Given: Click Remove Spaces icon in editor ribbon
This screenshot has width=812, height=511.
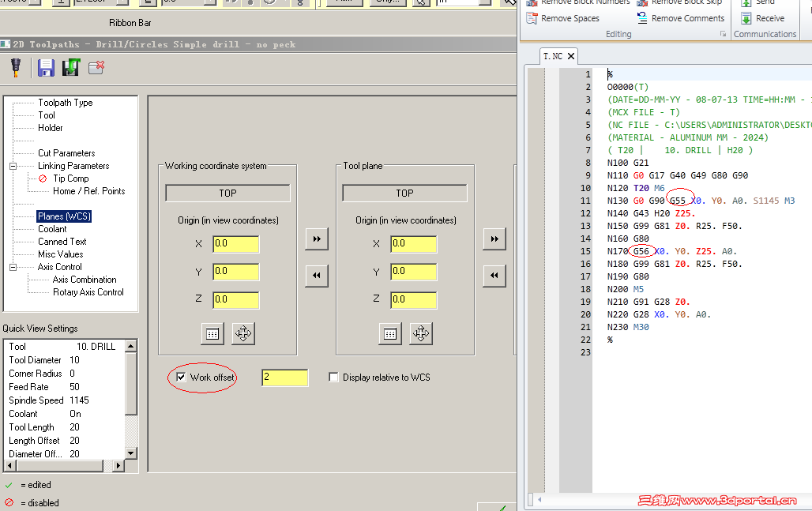Looking at the screenshot, I should coord(532,18).
